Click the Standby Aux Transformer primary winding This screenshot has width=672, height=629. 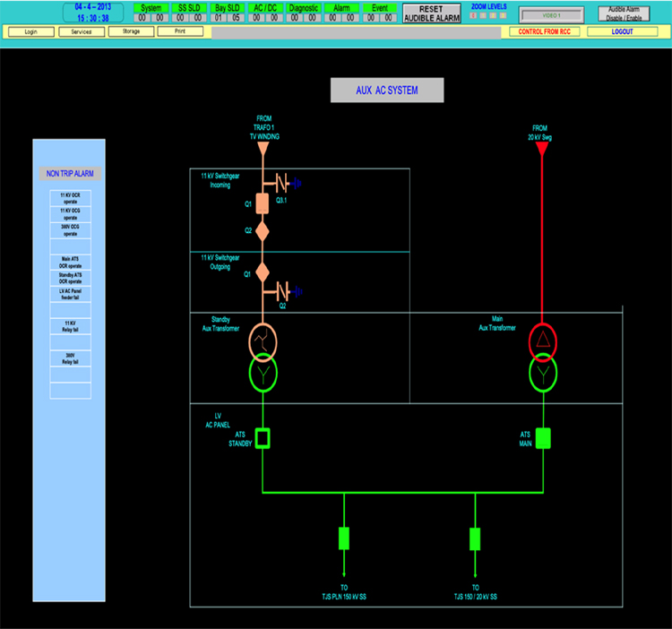pos(263,339)
